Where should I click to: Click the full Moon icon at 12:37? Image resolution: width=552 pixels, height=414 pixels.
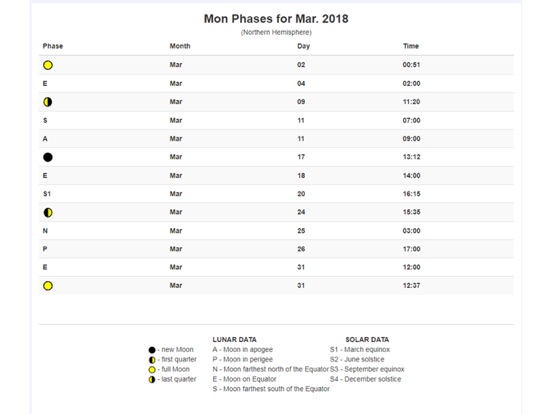48,286
